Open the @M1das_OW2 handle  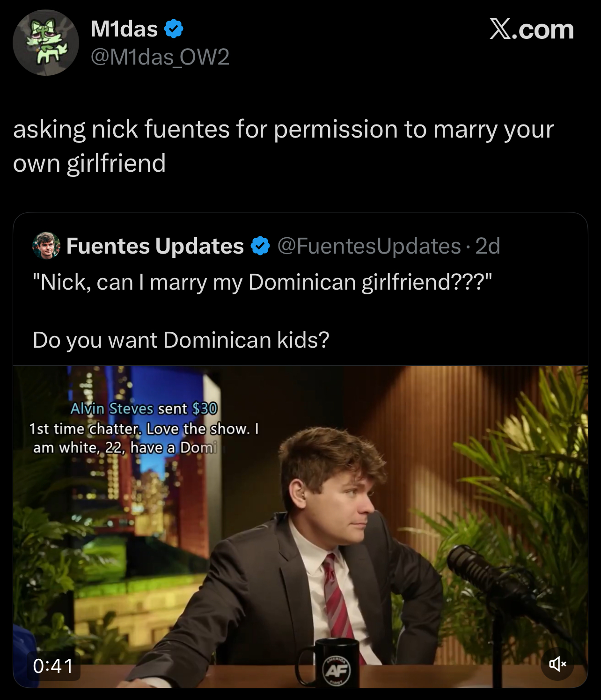coord(160,57)
